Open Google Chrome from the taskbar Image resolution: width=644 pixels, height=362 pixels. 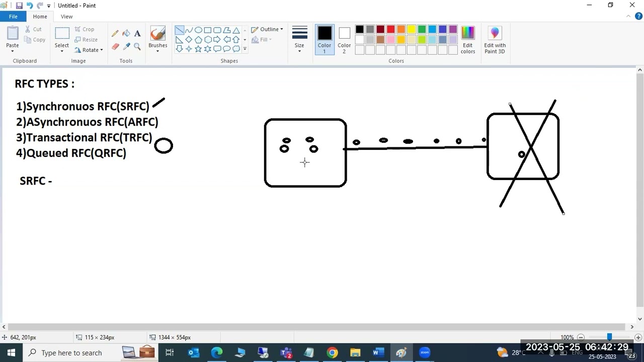(x=332, y=353)
